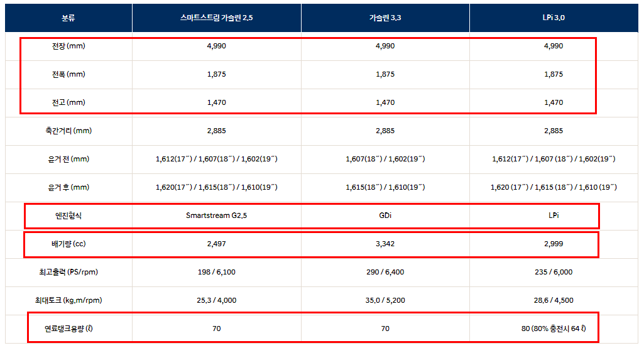Click the 2,497 displacement value

pos(216,244)
